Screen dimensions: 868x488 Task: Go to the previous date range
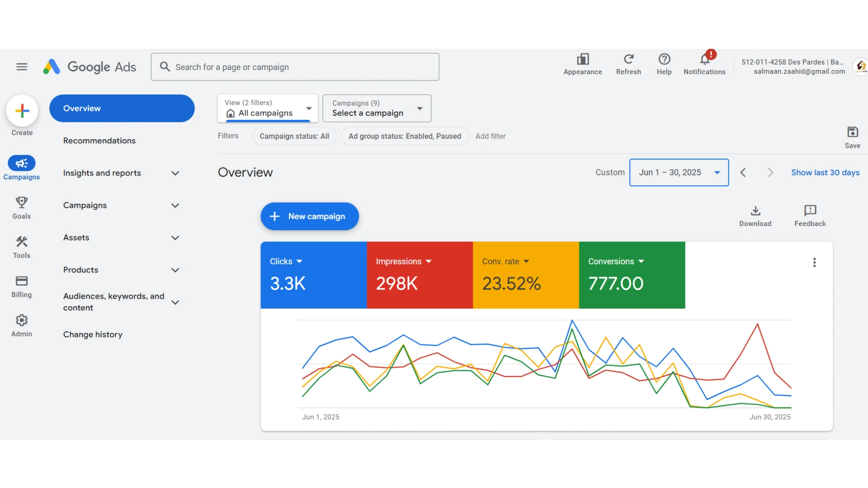pos(743,173)
